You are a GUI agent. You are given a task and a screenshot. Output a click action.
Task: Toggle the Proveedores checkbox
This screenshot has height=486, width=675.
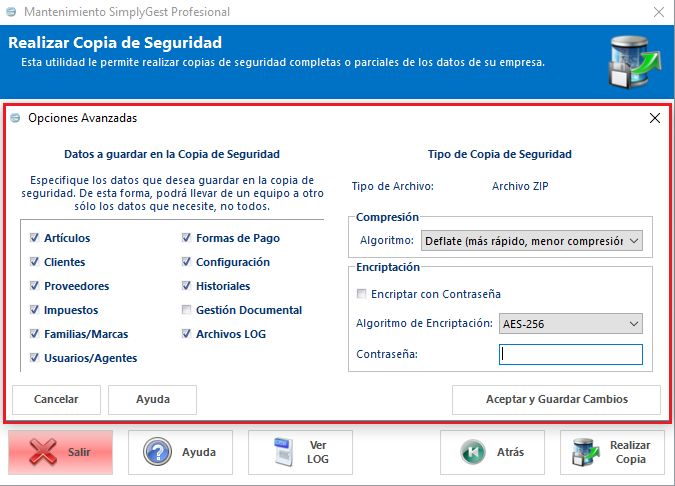coord(34,286)
